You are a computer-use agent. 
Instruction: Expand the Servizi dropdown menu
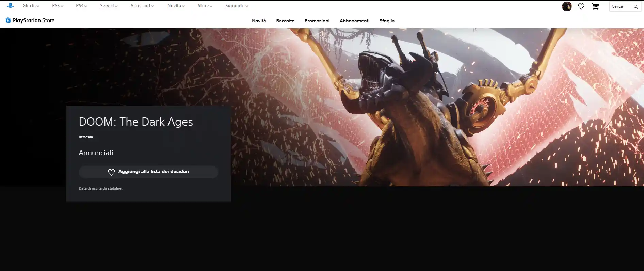pos(109,6)
